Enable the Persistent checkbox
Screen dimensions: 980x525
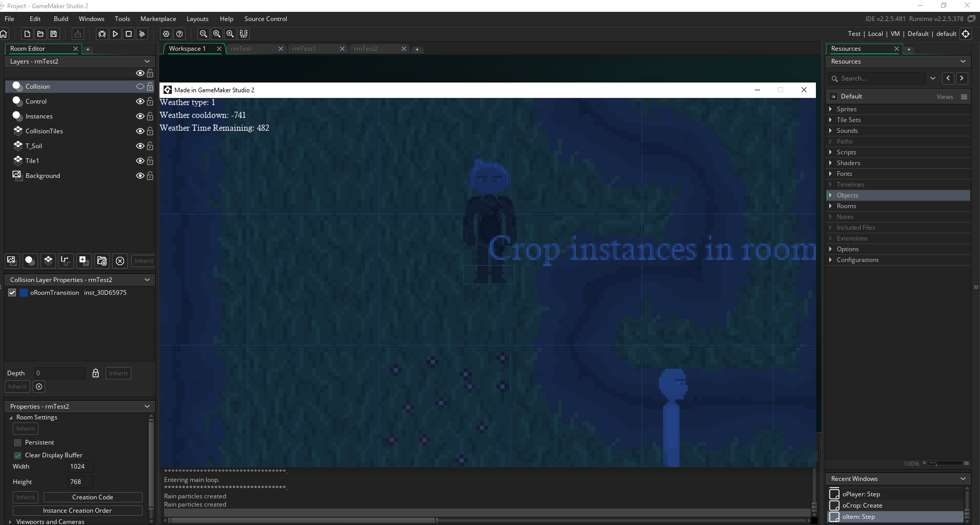18,442
